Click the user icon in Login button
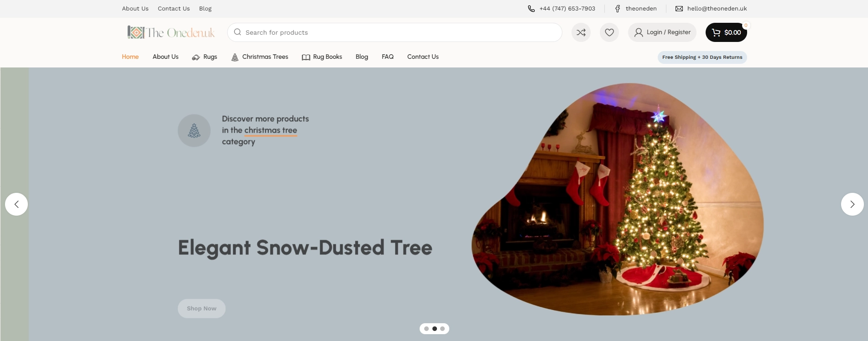 [639, 32]
